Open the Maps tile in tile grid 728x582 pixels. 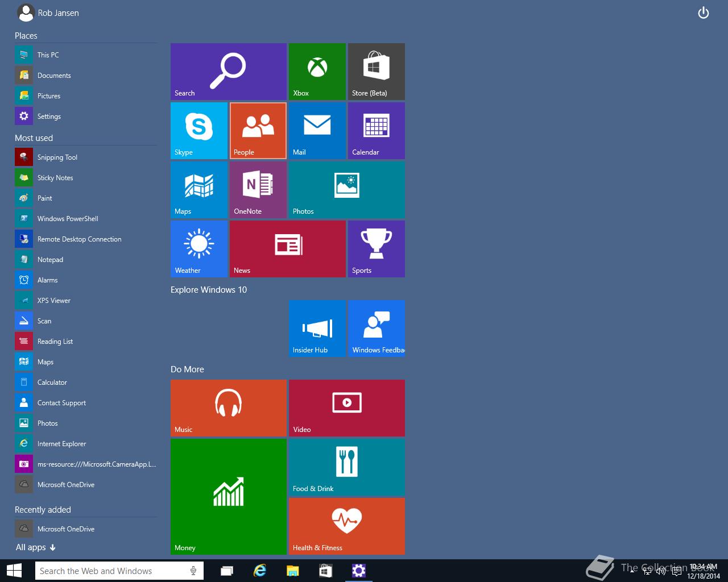(199, 190)
